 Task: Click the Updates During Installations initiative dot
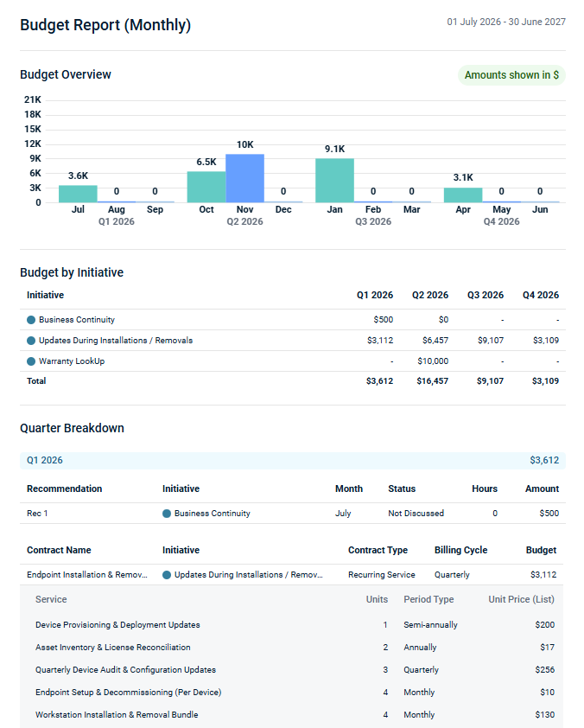point(31,341)
